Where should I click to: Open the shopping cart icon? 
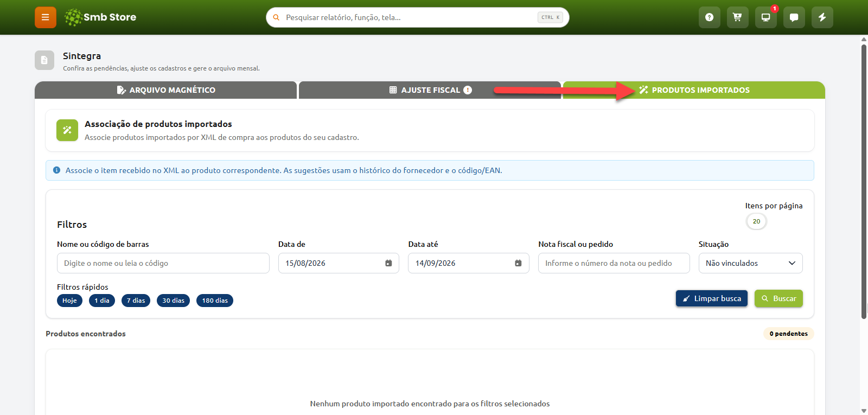tap(738, 17)
